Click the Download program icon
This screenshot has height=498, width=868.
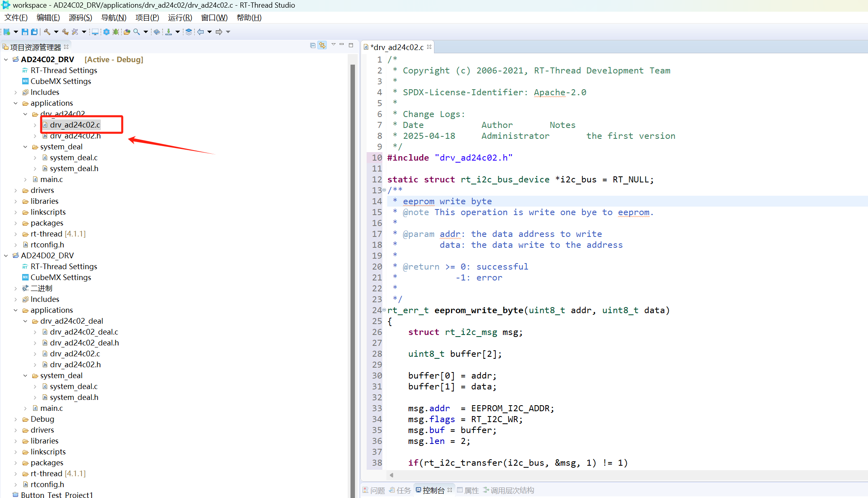point(169,32)
